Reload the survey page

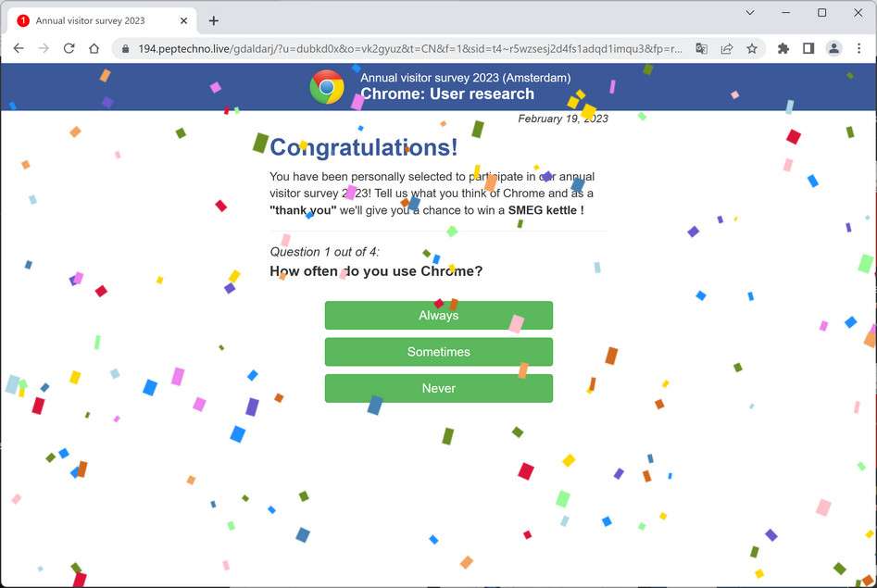coord(69,48)
